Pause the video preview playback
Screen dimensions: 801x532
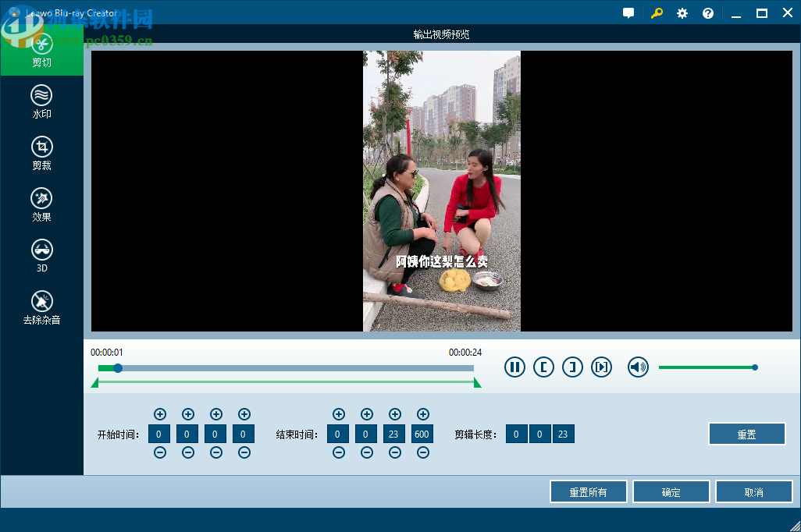click(514, 367)
